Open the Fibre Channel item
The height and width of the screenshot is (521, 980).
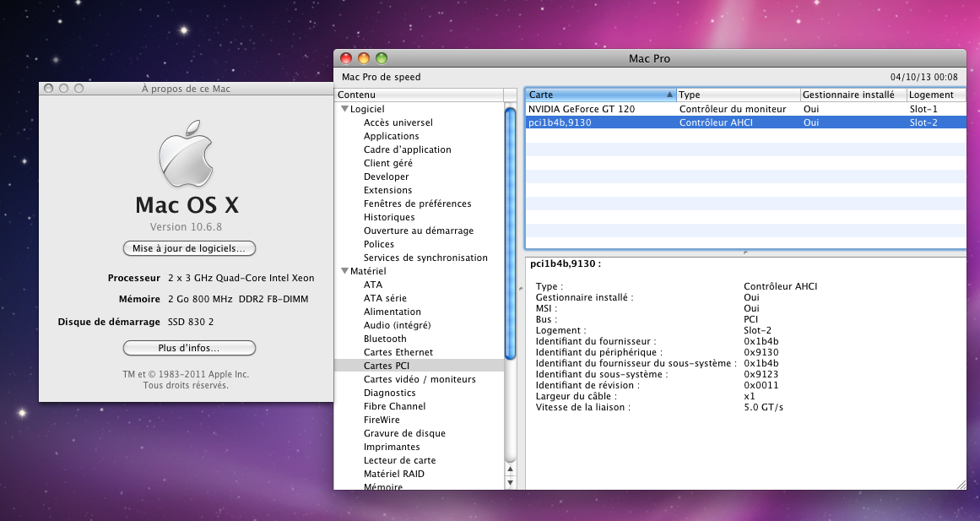[x=394, y=406]
